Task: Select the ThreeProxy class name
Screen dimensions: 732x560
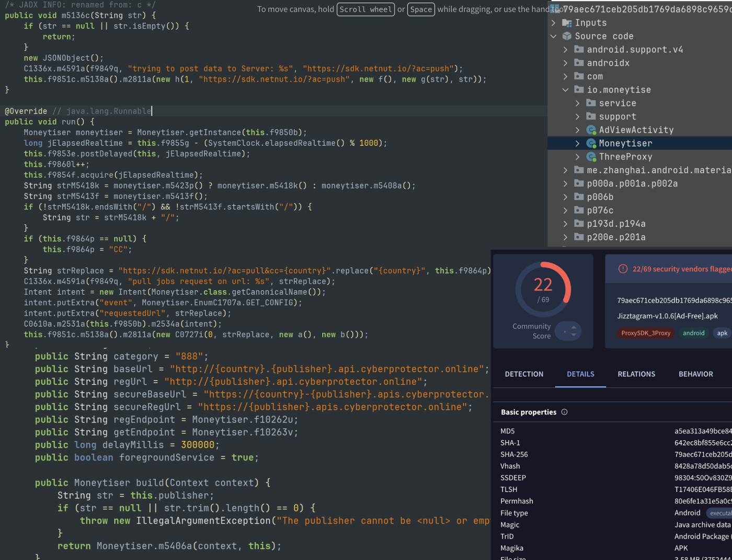Action: 625,157
